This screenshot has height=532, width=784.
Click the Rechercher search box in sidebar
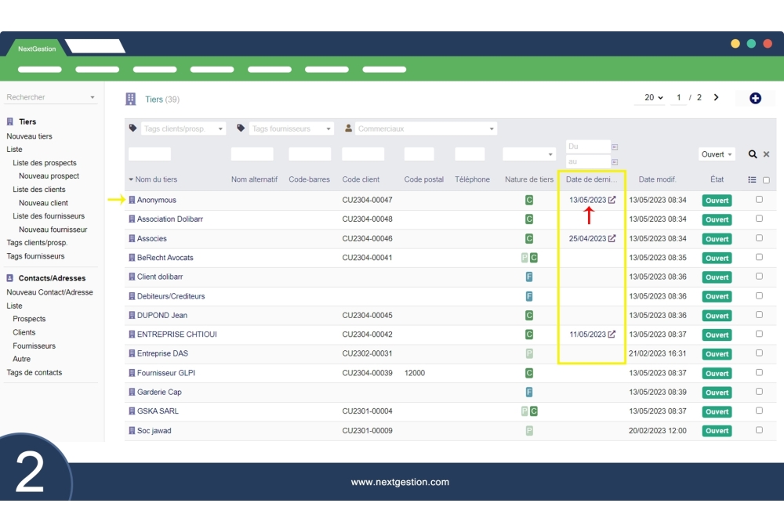(x=49, y=97)
